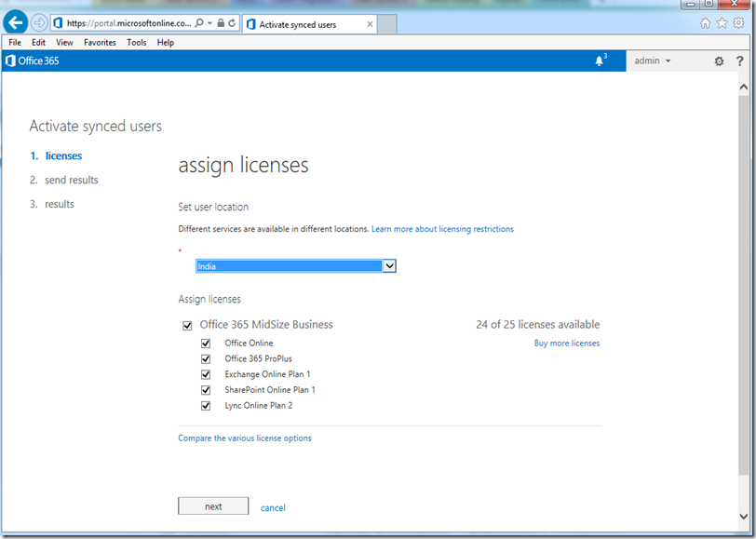Open the browser Home icon
Viewport: 756px width, 539px height.
(705, 23)
